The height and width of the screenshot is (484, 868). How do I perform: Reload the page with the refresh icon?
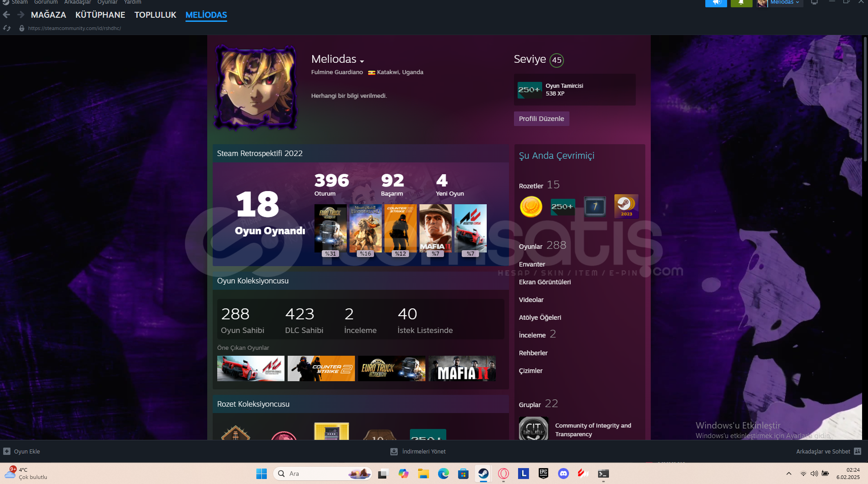(7, 28)
